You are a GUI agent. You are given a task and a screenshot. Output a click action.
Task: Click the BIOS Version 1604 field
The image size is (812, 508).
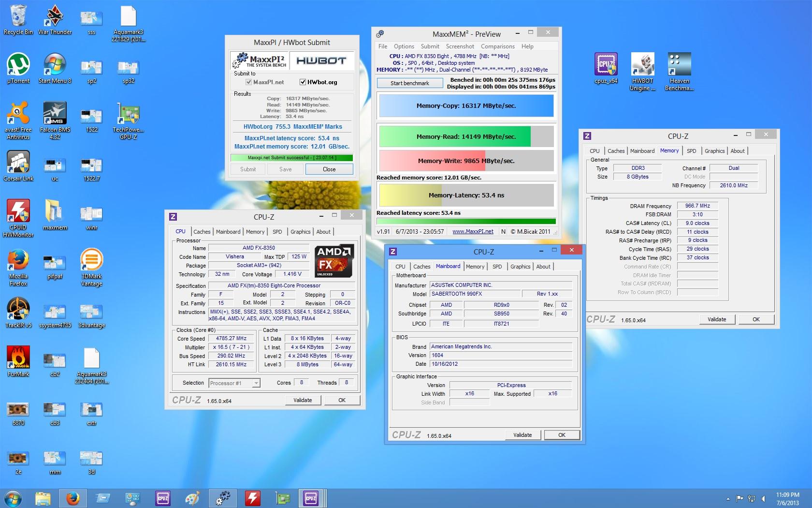(501, 356)
